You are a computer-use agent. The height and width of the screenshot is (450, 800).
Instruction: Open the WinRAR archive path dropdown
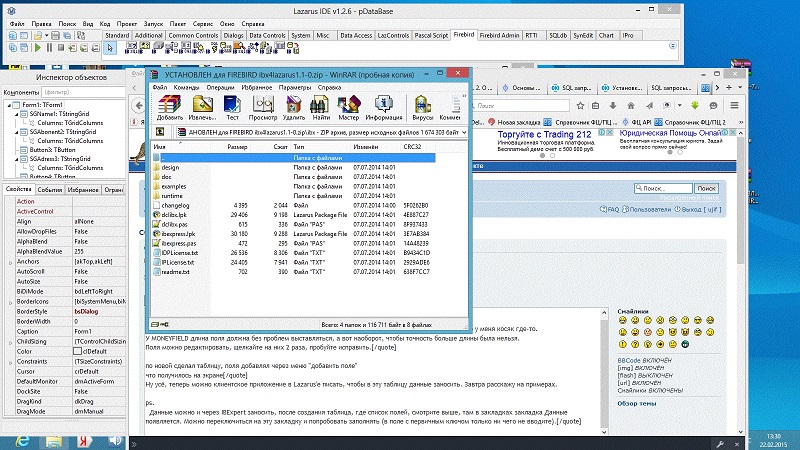[x=465, y=131]
